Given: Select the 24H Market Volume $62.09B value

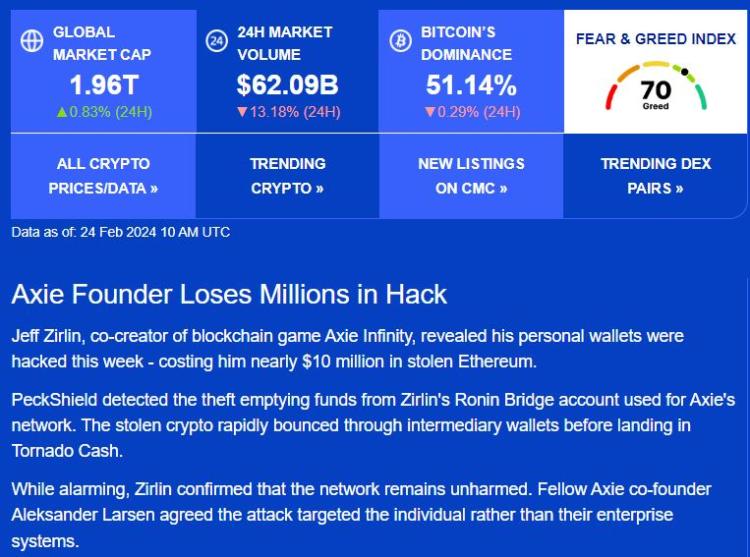Looking at the screenshot, I should 287,85.
